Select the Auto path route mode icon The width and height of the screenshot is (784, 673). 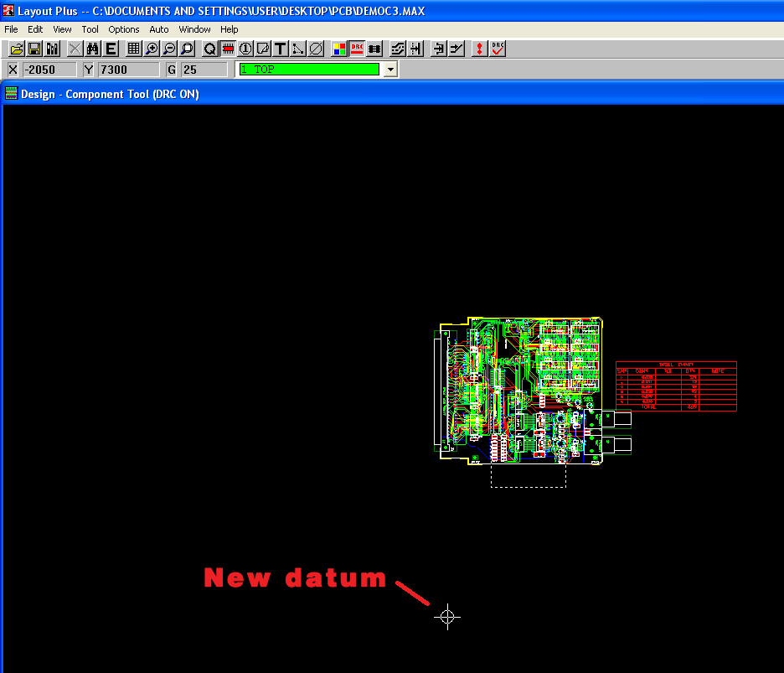click(x=398, y=49)
